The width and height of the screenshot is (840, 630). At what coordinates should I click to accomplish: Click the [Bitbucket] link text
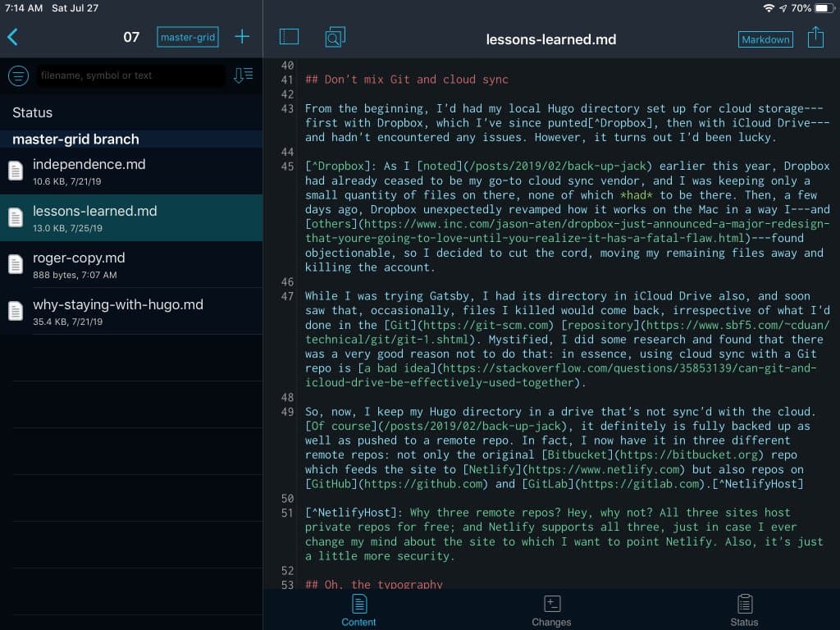(x=577, y=454)
